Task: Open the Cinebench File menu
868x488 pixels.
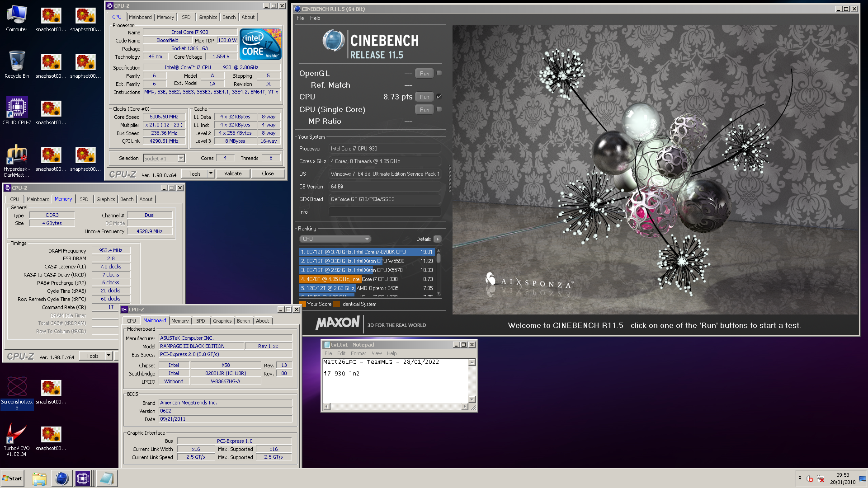Action: [x=300, y=18]
